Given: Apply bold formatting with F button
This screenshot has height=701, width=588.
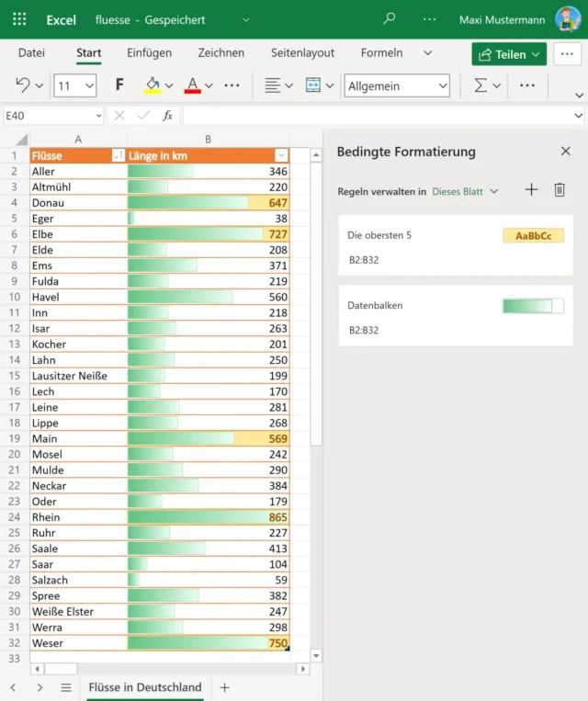Looking at the screenshot, I should 119,85.
